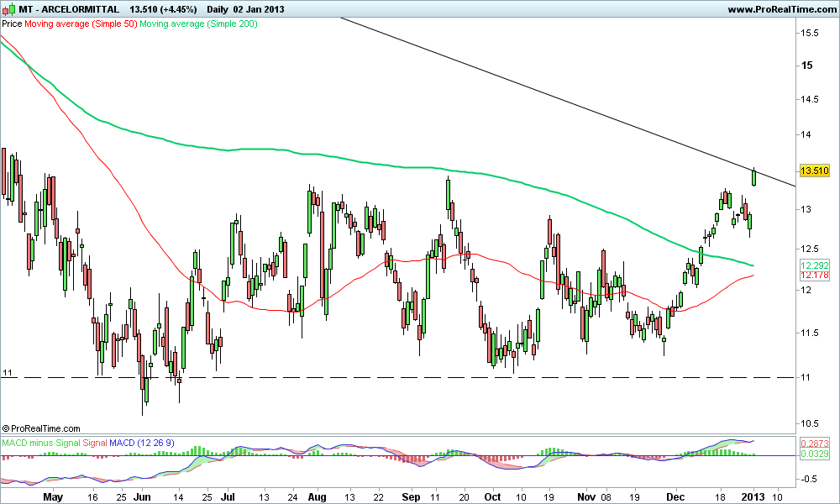Image resolution: width=840 pixels, height=504 pixels.
Task: Click the 2013 label on the time axis
Action: tap(753, 497)
